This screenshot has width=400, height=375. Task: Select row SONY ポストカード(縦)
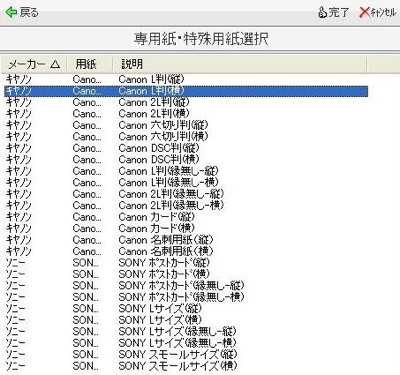(x=186, y=263)
